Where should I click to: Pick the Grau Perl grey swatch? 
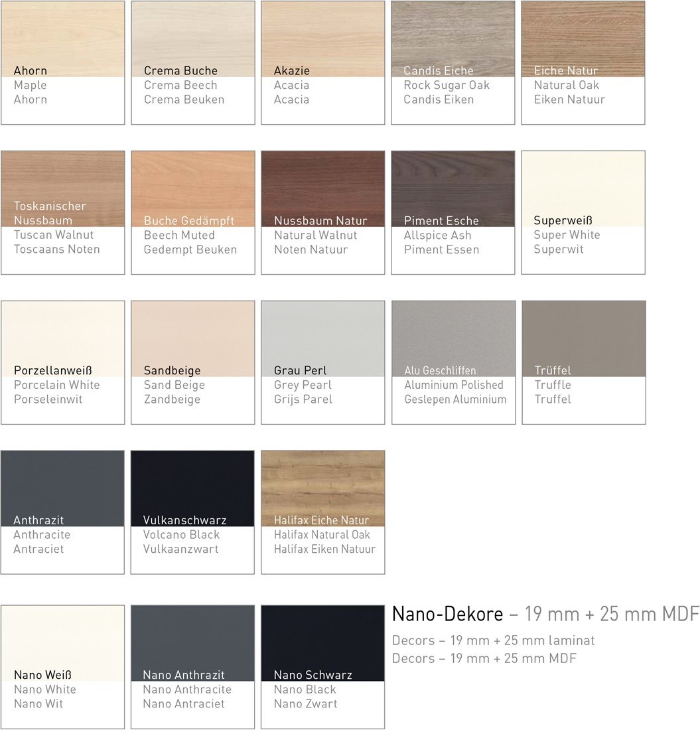tap(322, 338)
